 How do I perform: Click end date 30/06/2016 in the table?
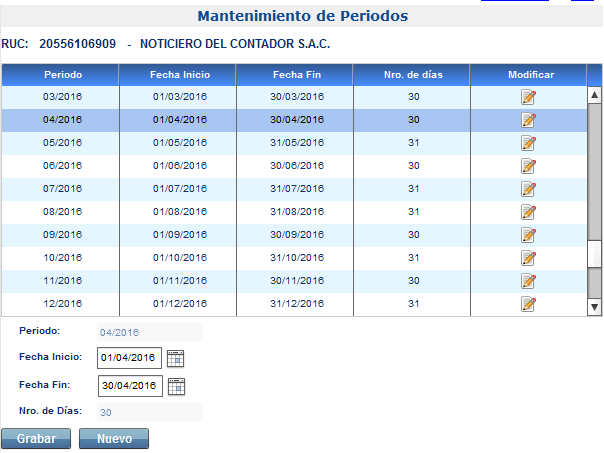point(297,166)
